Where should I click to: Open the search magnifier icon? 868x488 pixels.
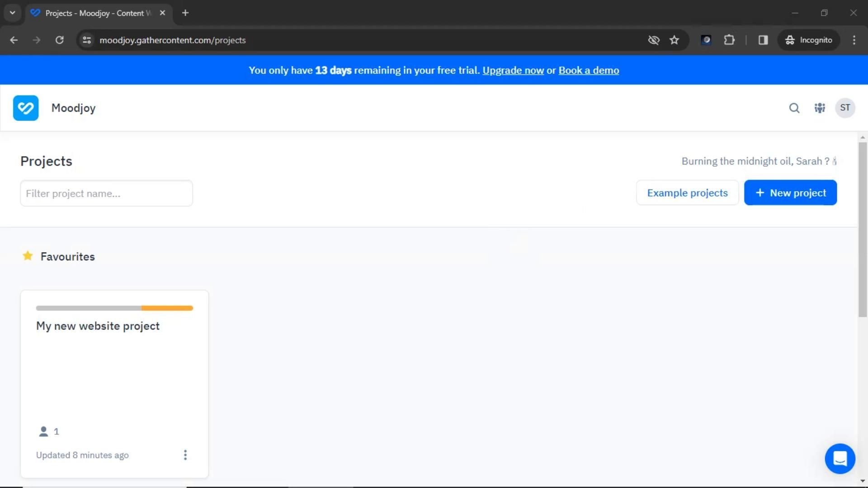click(794, 108)
